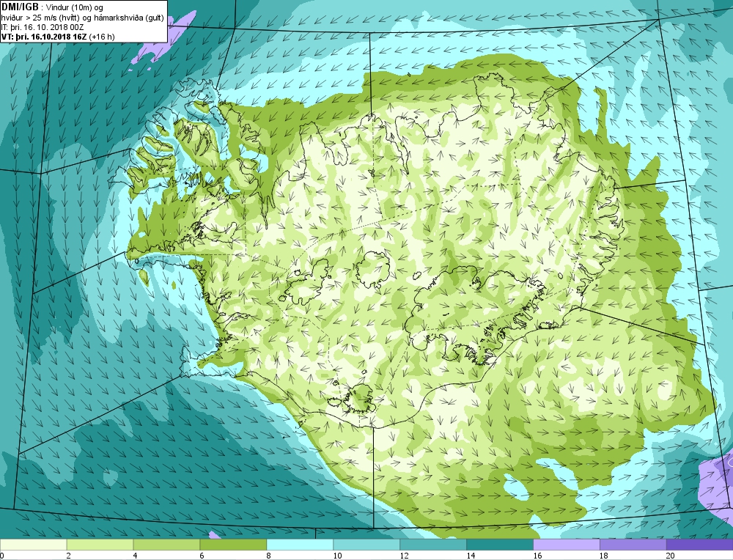Click the 0–2 m/s palest legend swatch
This screenshot has width=733, height=560.
tap(34, 545)
